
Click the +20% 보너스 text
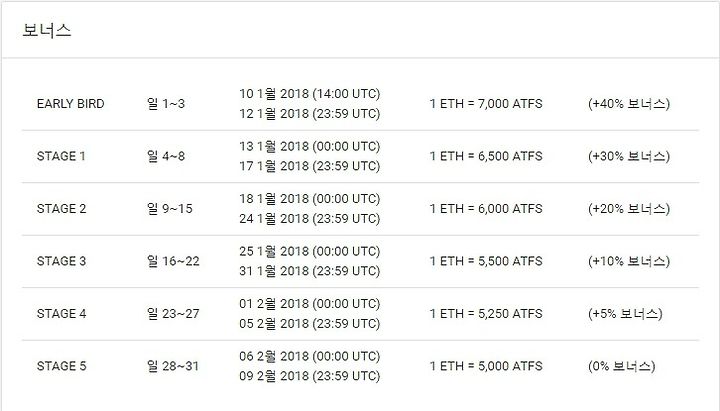[629, 208]
